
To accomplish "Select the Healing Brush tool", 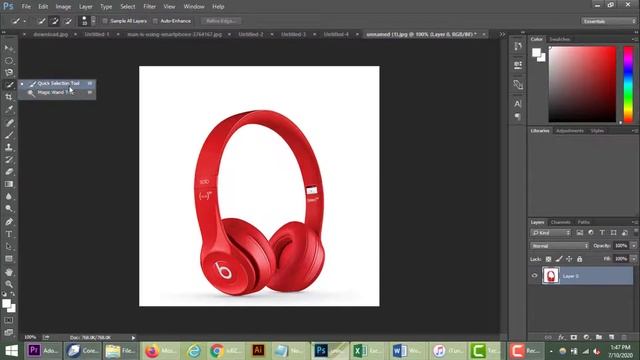I will point(9,122).
